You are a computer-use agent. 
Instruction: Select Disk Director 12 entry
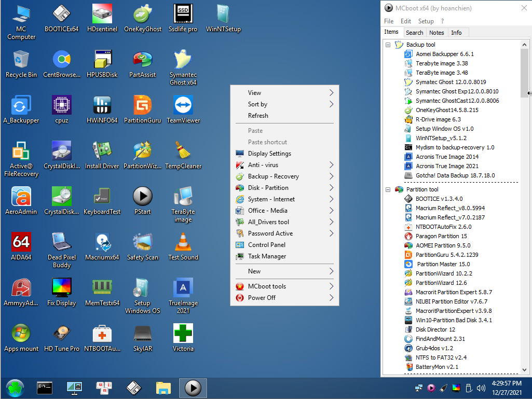click(435, 329)
